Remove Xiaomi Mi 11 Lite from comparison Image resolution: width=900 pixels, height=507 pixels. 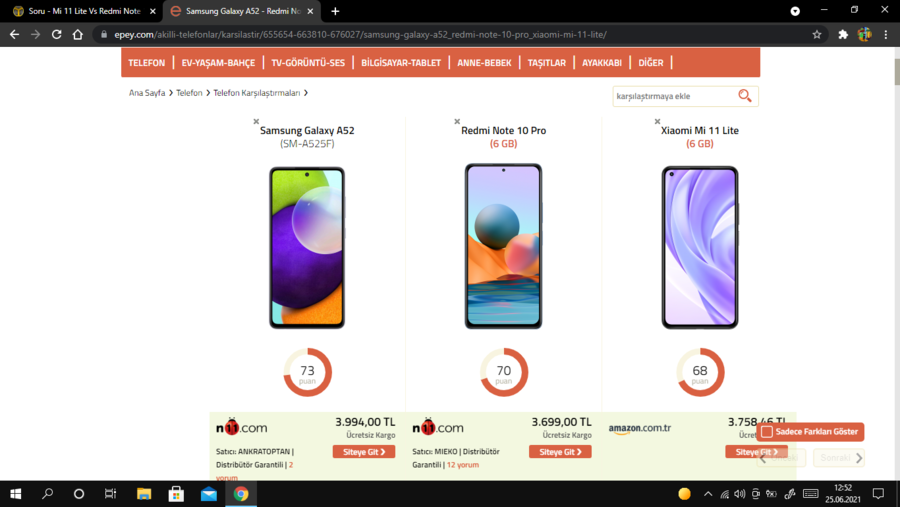(657, 121)
